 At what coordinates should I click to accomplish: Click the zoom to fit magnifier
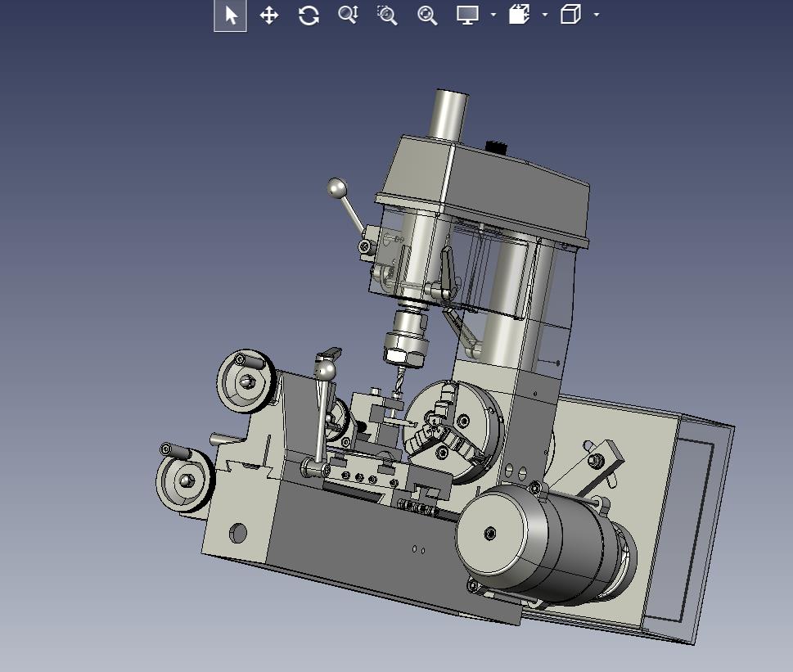tap(427, 16)
